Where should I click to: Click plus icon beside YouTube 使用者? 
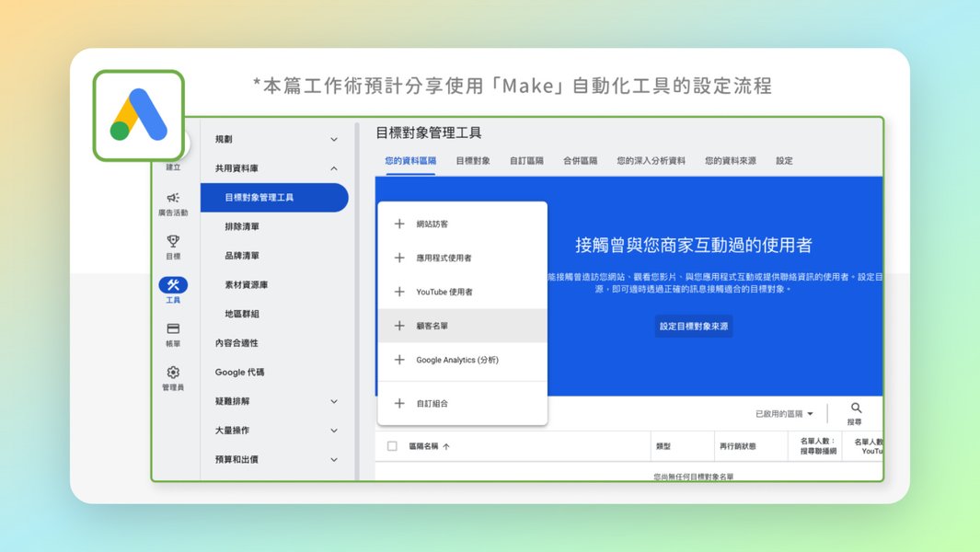tap(399, 292)
